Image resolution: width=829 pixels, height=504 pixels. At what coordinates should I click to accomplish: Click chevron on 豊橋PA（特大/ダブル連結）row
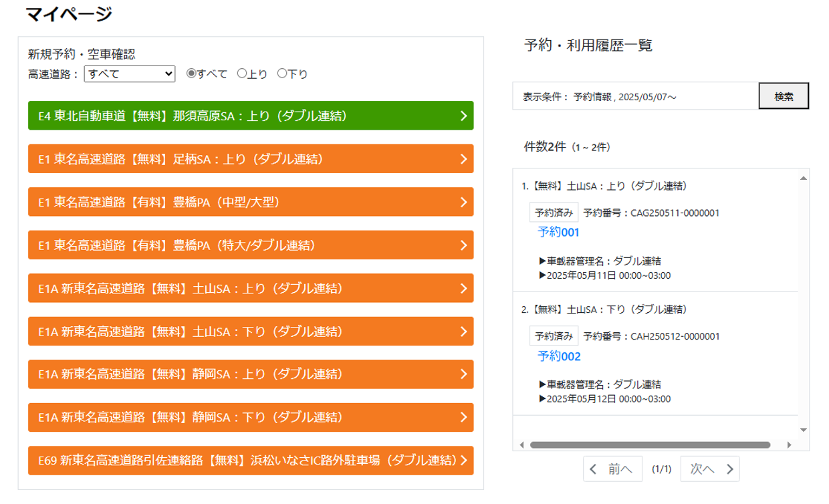pyautogui.click(x=464, y=245)
